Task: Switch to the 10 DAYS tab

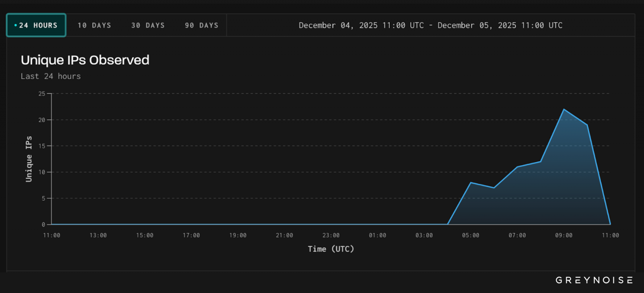Action: 94,25
